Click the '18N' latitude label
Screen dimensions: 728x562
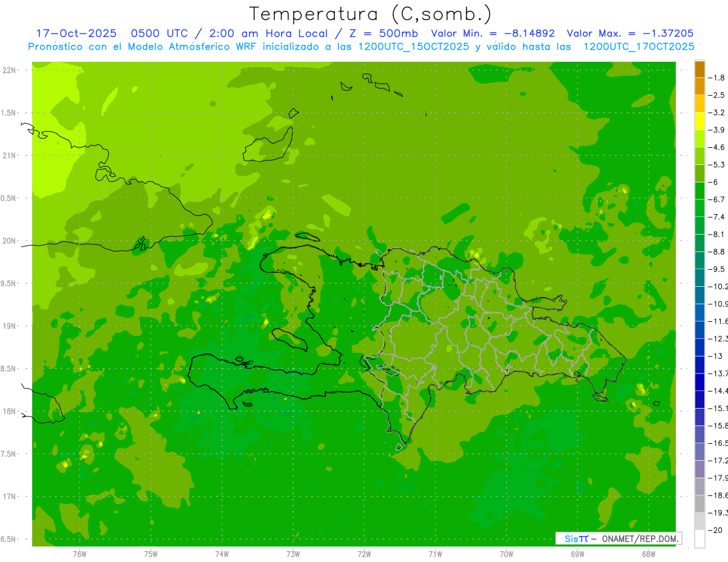click(x=9, y=412)
